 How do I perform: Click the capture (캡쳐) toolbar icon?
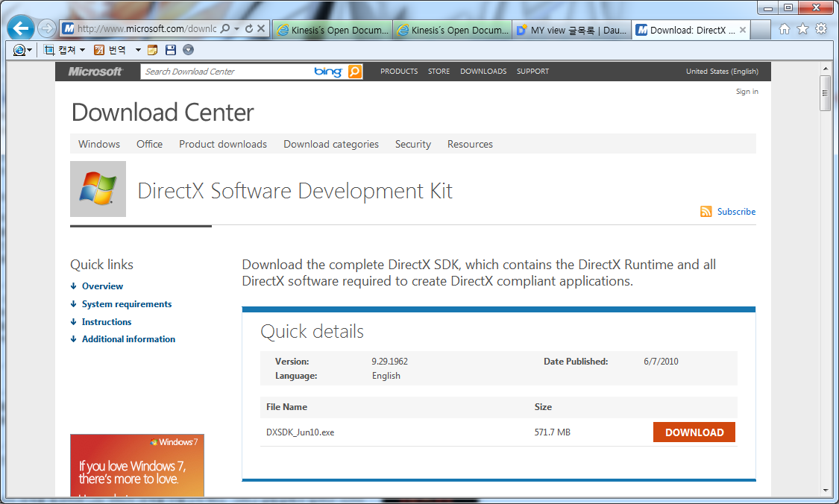click(49, 50)
